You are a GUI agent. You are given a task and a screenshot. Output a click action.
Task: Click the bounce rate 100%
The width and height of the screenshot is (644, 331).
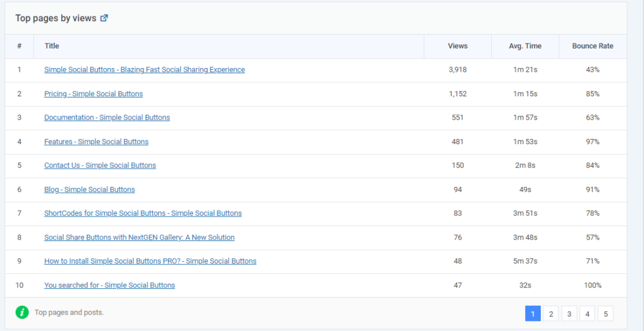tap(592, 285)
